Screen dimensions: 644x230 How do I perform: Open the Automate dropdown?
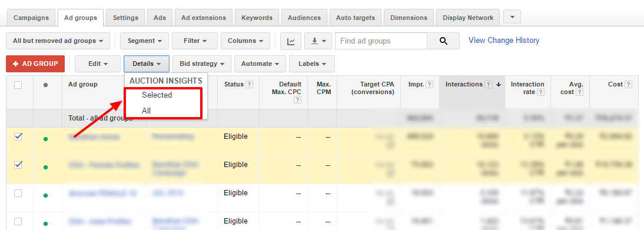point(260,64)
